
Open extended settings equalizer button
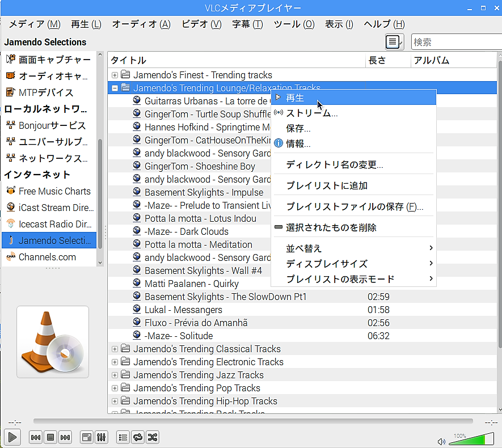pos(101,437)
